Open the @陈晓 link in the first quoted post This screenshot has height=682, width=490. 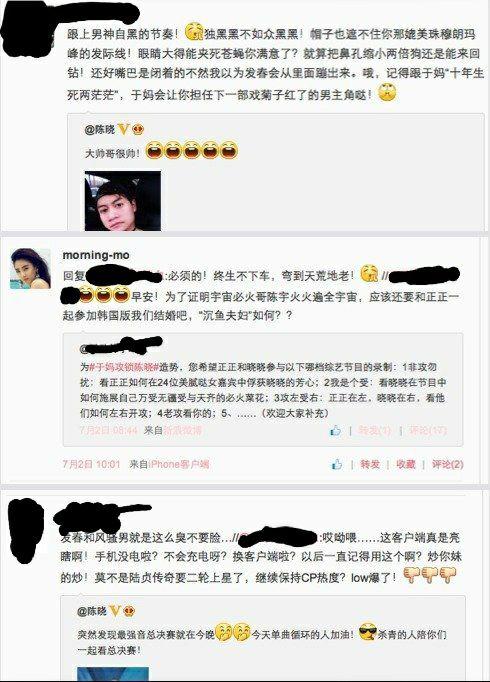tap(100, 129)
